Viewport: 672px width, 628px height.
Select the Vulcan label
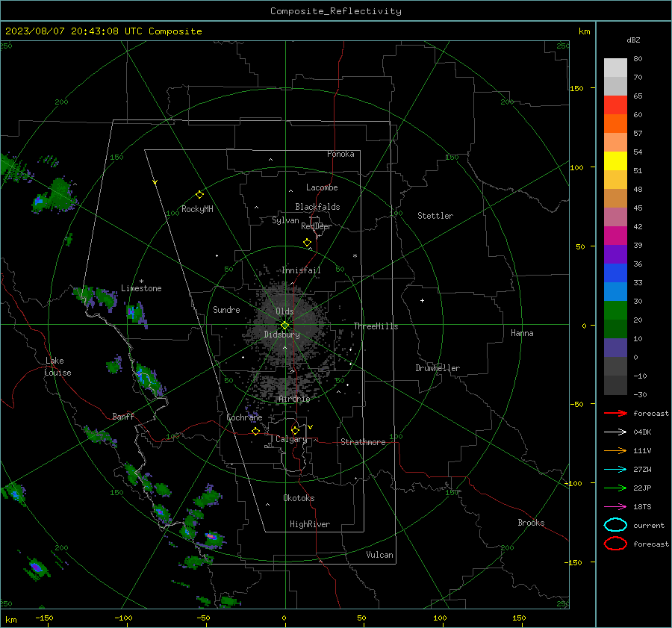coord(379,555)
